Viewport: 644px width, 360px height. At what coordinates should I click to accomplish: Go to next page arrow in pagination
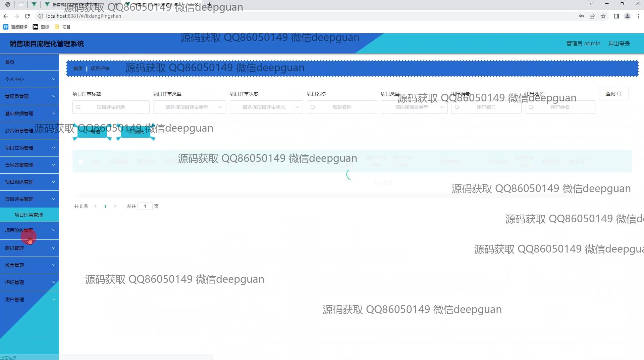click(x=115, y=206)
